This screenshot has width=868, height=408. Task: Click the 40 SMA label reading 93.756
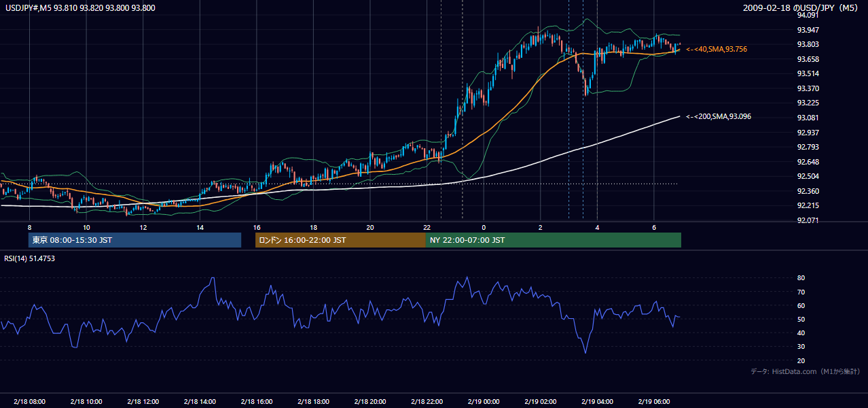(717, 49)
